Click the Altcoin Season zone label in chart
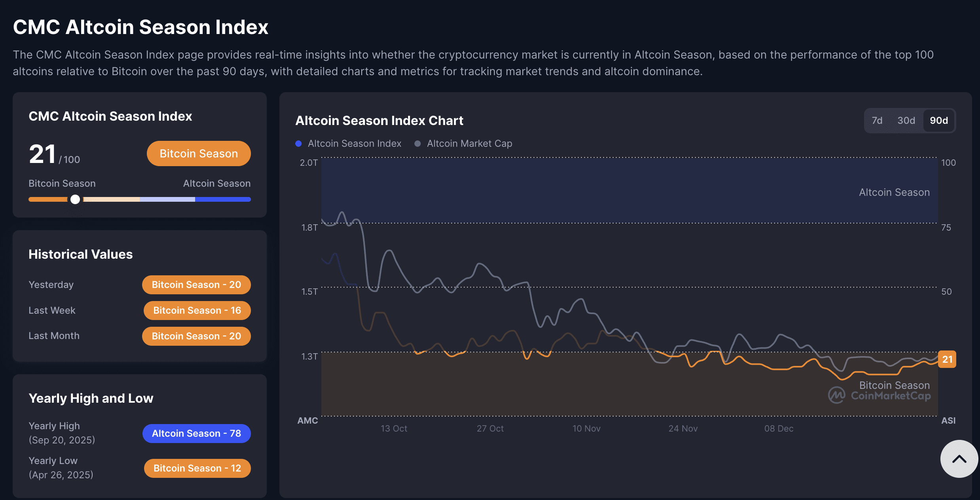 point(894,192)
